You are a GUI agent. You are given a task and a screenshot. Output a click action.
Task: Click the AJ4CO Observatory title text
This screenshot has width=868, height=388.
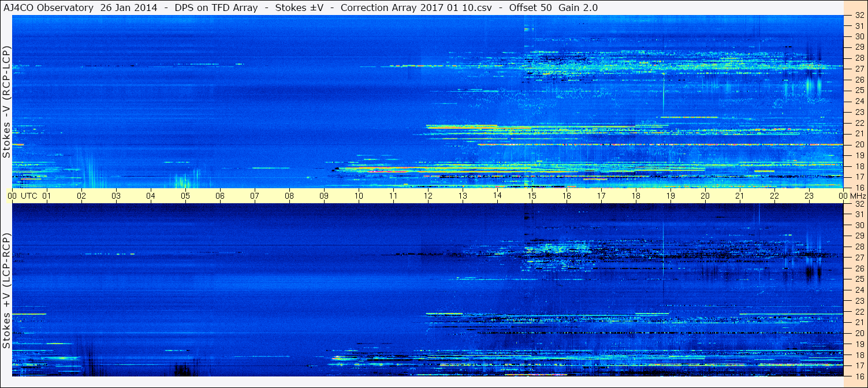point(48,8)
